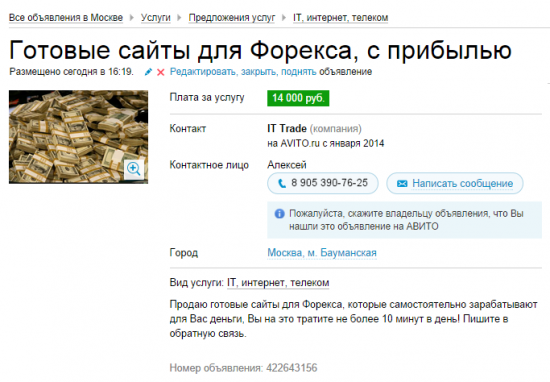Click 'на AVITO.ru с января 2014' text

[326, 143]
